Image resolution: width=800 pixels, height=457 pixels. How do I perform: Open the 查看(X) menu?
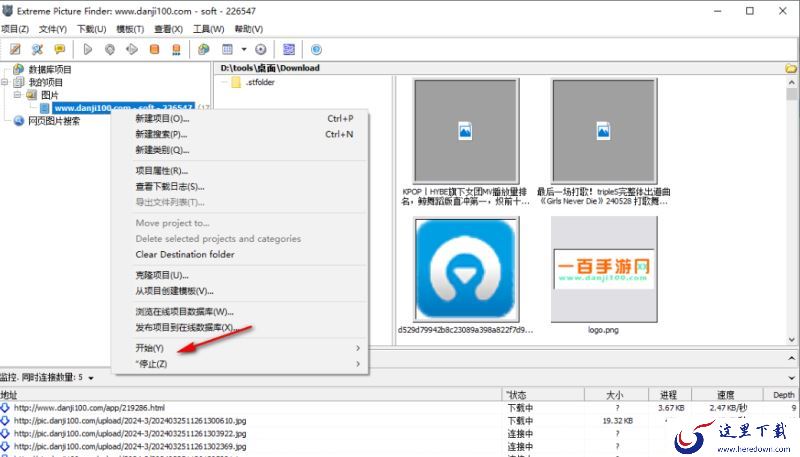click(x=168, y=29)
